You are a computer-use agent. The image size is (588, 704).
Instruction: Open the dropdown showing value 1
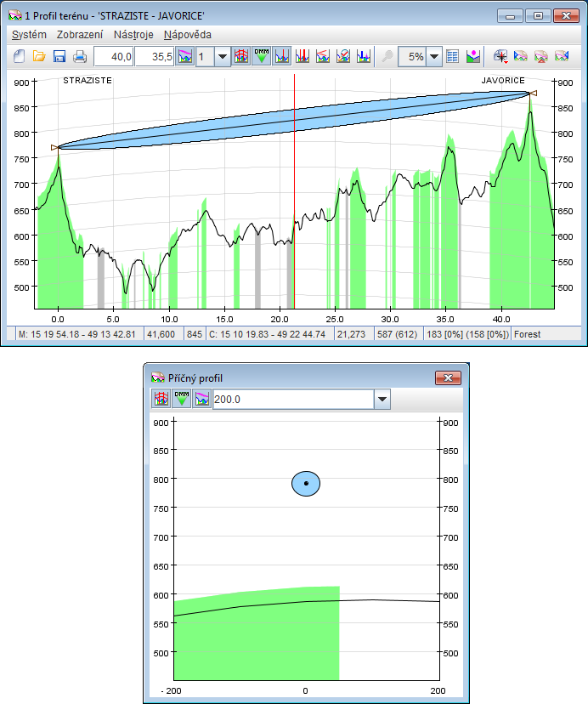pos(223,57)
